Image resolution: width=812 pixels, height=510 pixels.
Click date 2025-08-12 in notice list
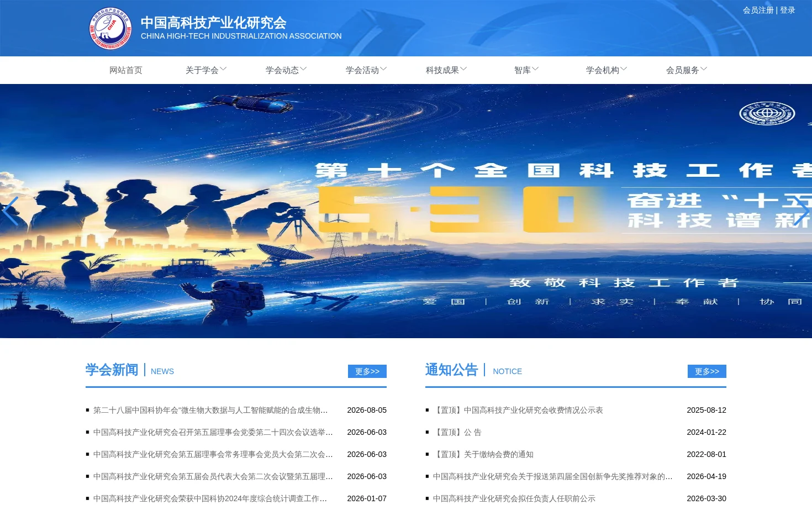(x=706, y=410)
